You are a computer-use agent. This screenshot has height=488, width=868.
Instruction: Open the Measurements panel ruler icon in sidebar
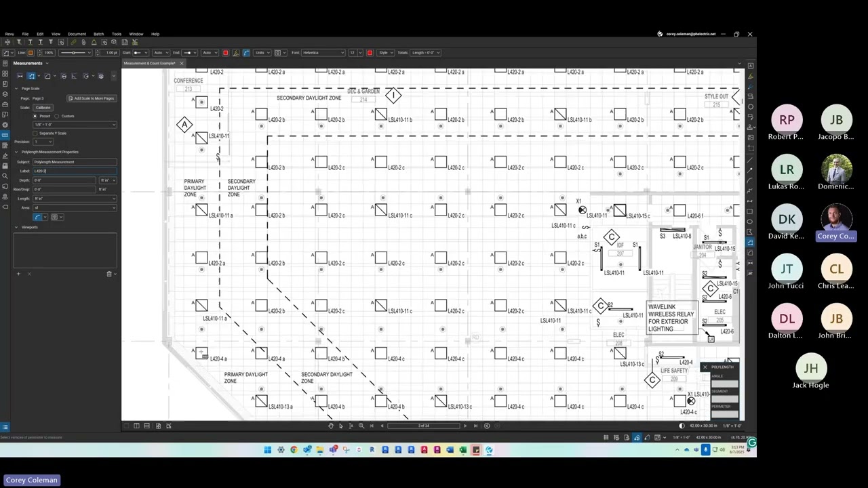click(5, 135)
